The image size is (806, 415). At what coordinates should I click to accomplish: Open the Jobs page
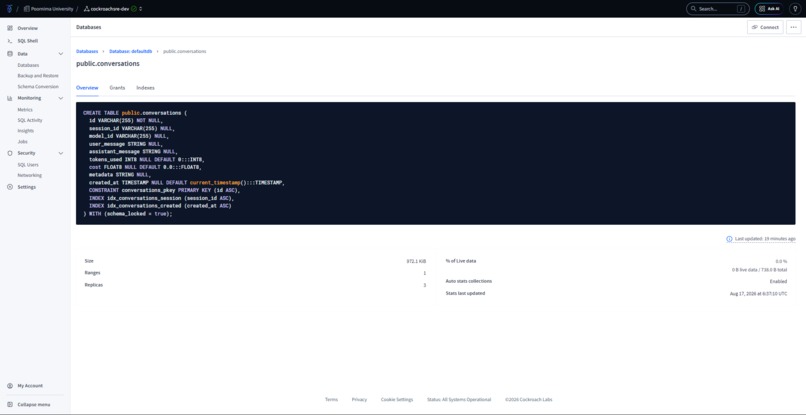(x=22, y=141)
